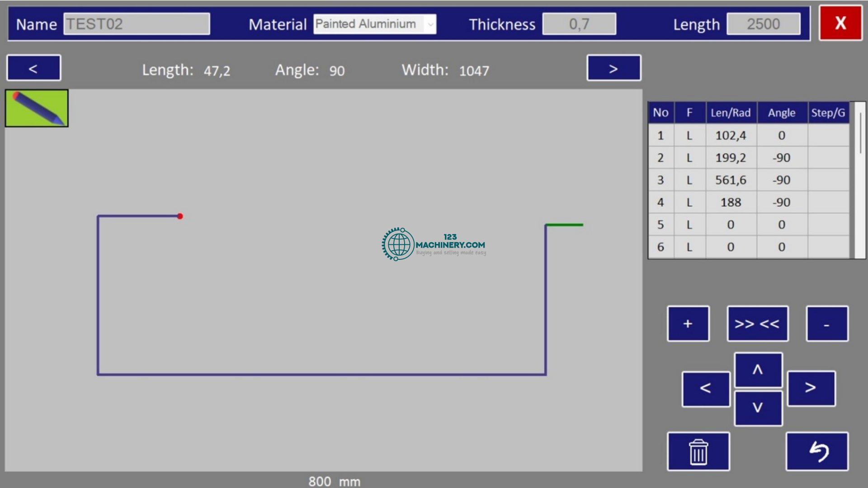Open the Material dropdown
868x488 pixels.
(430, 24)
